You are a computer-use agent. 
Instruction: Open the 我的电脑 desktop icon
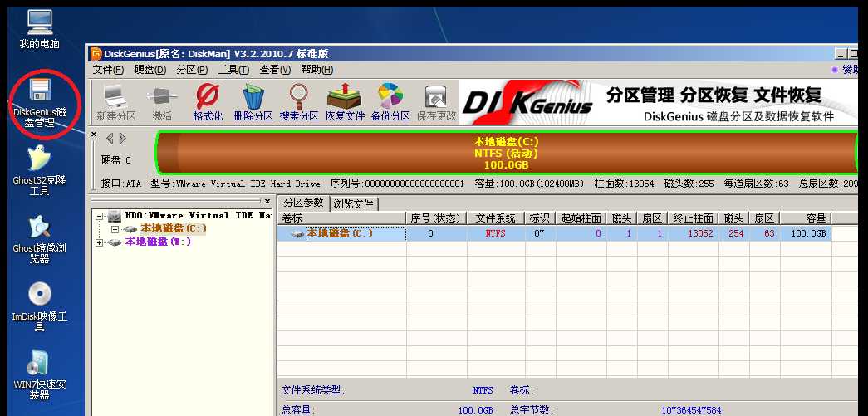(x=39, y=29)
